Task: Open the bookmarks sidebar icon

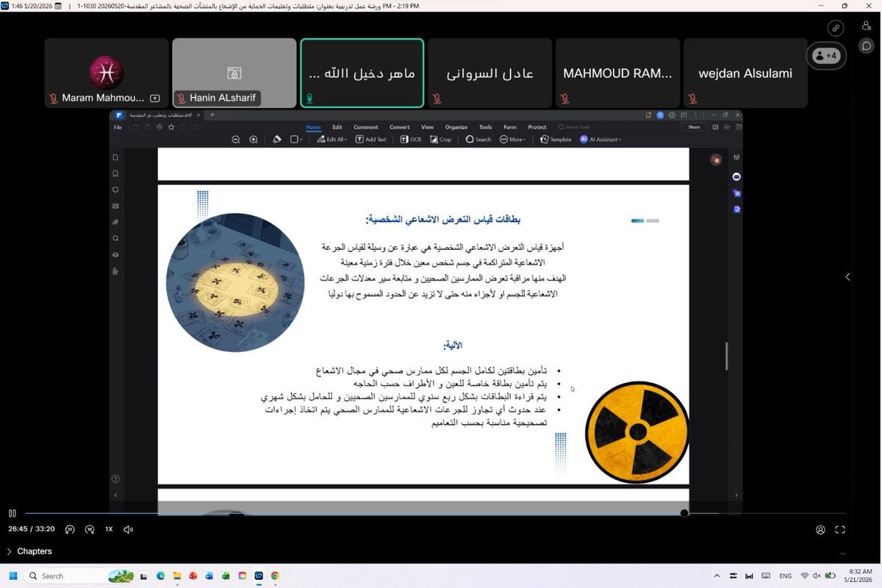Action: pos(115,174)
